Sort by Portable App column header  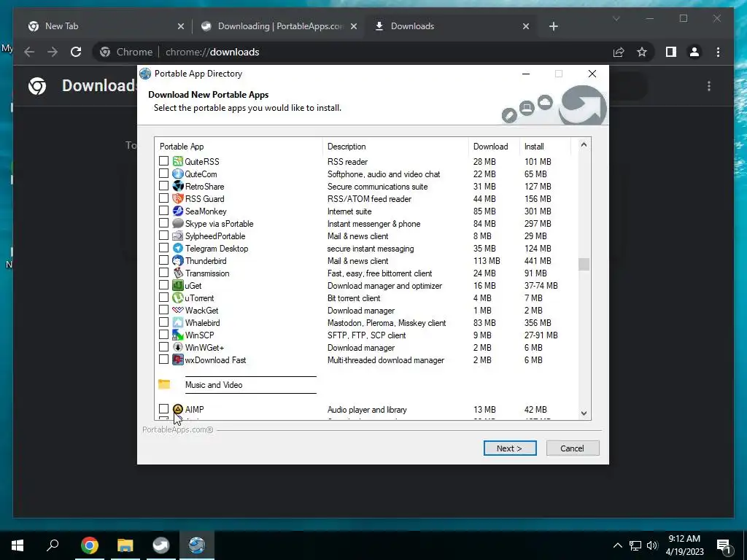(x=239, y=146)
